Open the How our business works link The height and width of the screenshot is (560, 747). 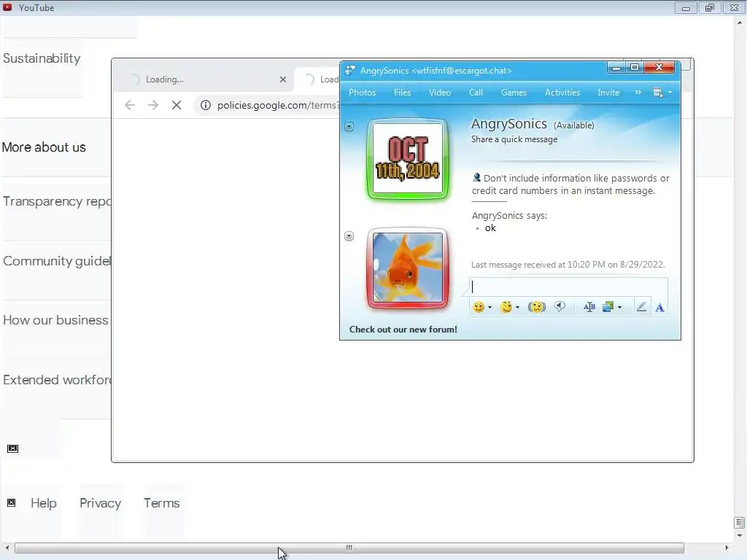point(57,320)
